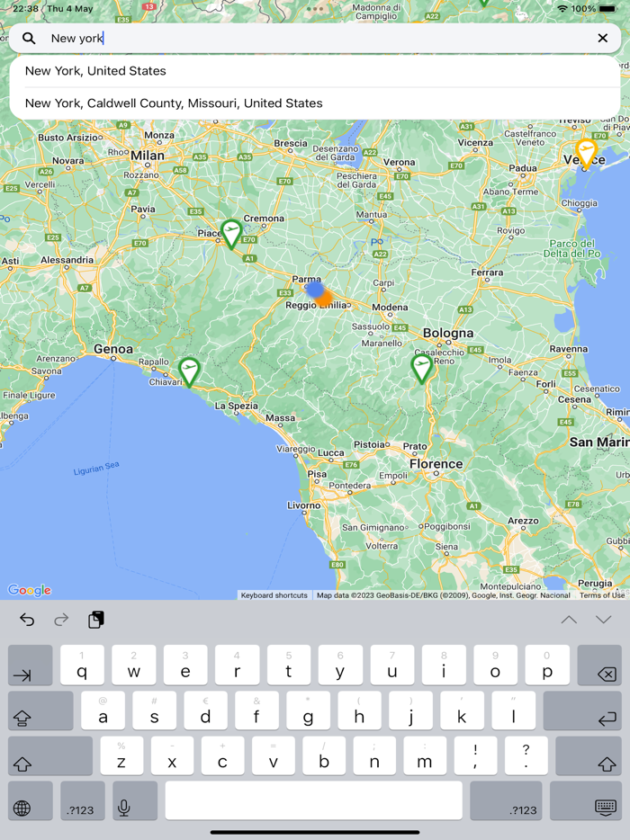Toggle the caps lock key

40,710
